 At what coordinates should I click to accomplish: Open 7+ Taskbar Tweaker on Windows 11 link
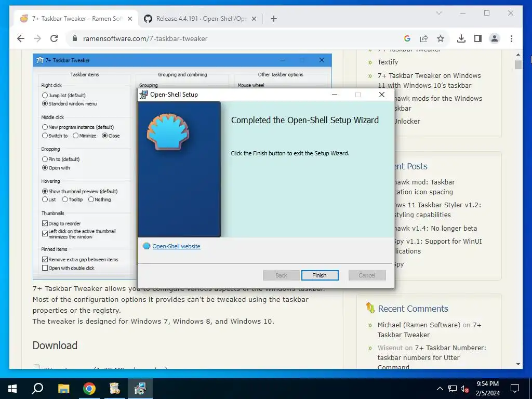coord(429,81)
